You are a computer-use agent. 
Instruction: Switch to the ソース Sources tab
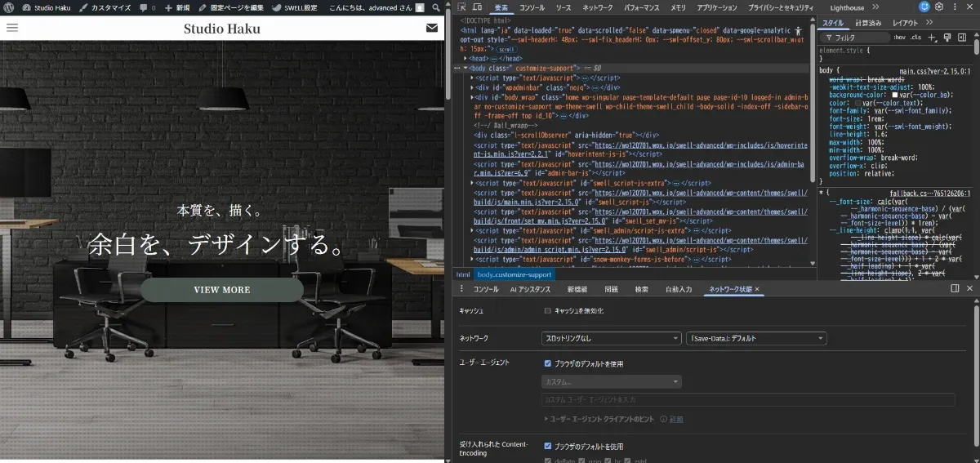(563, 7)
